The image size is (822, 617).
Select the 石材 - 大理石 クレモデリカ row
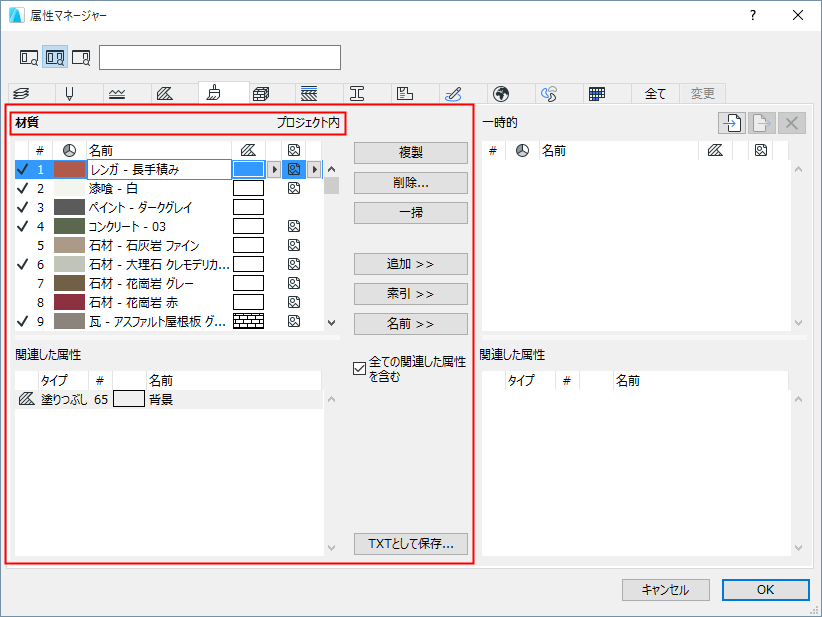pyautogui.click(x=169, y=264)
